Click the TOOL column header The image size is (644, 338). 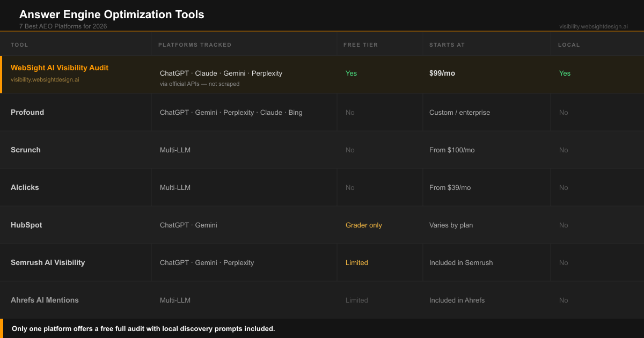tap(19, 45)
